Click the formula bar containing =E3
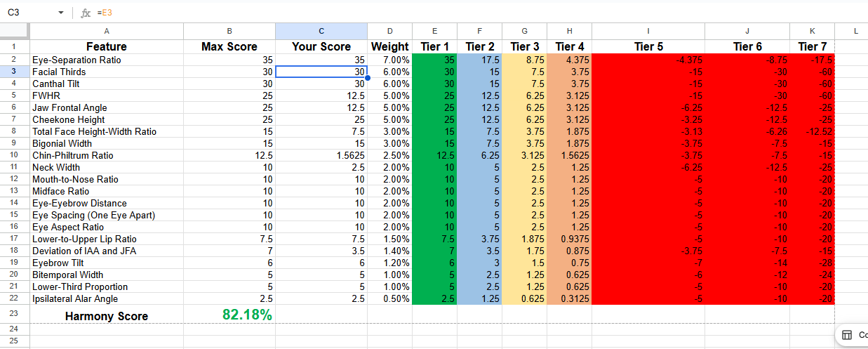The width and height of the screenshot is (868, 349). (421, 13)
